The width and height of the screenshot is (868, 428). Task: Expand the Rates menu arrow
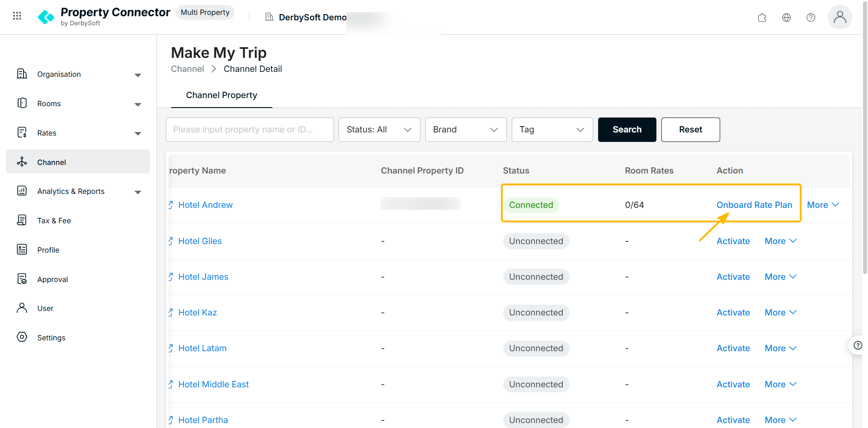coord(138,133)
